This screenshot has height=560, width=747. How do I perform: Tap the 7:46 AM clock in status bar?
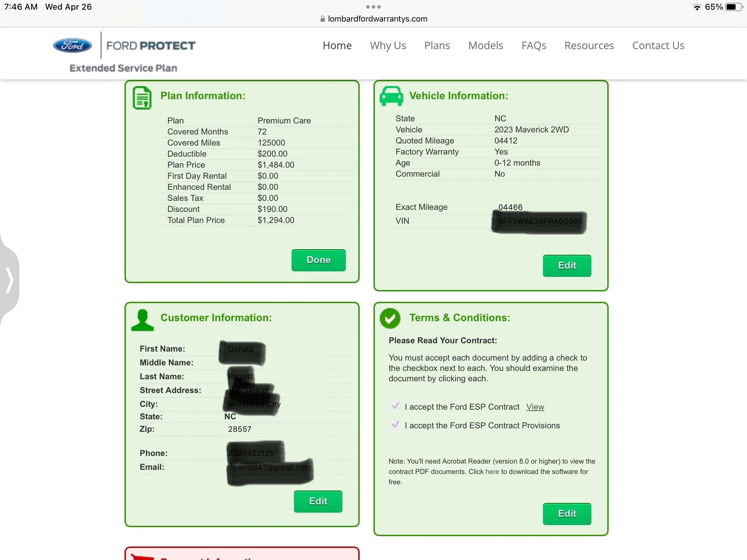(x=21, y=7)
